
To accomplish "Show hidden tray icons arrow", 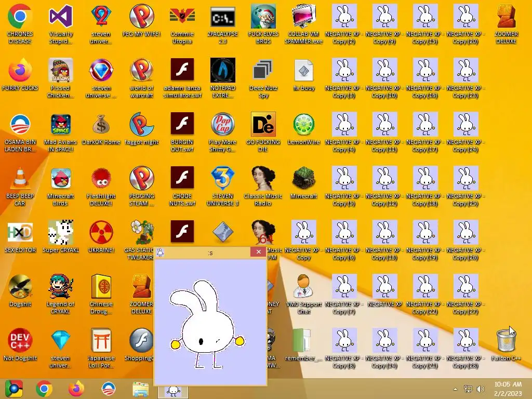I will [455, 389].
